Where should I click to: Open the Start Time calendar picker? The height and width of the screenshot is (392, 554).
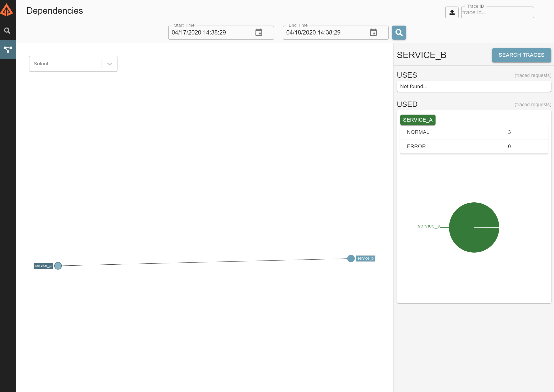258,32
